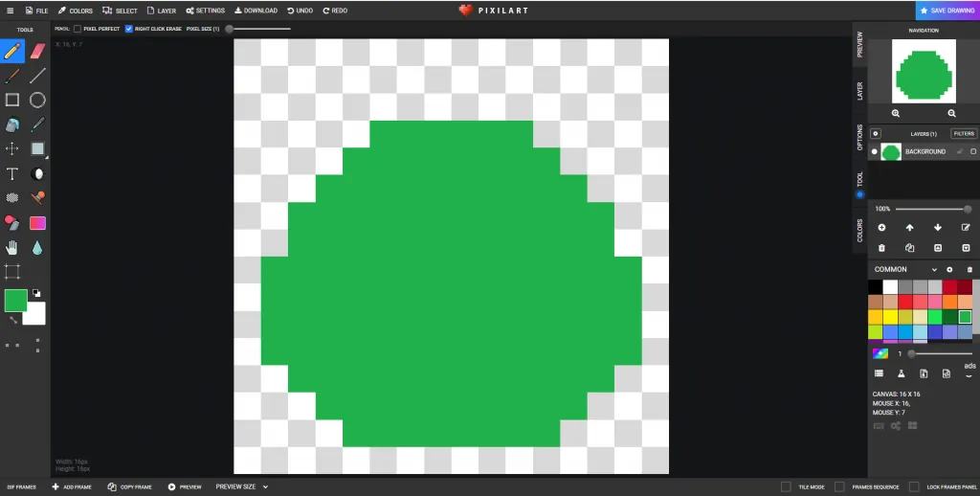Choose the black swatch in palette
The image size is (980, 496).
coord(876,287)
